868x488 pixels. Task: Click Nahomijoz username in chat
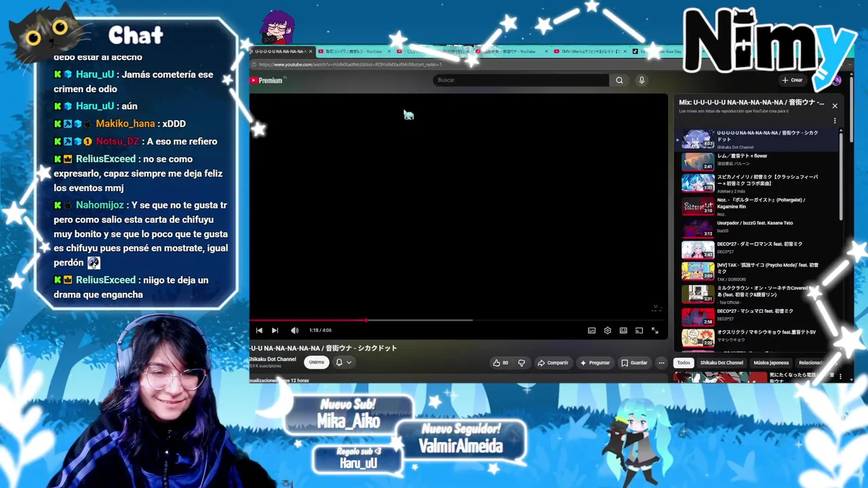point(100,205)
